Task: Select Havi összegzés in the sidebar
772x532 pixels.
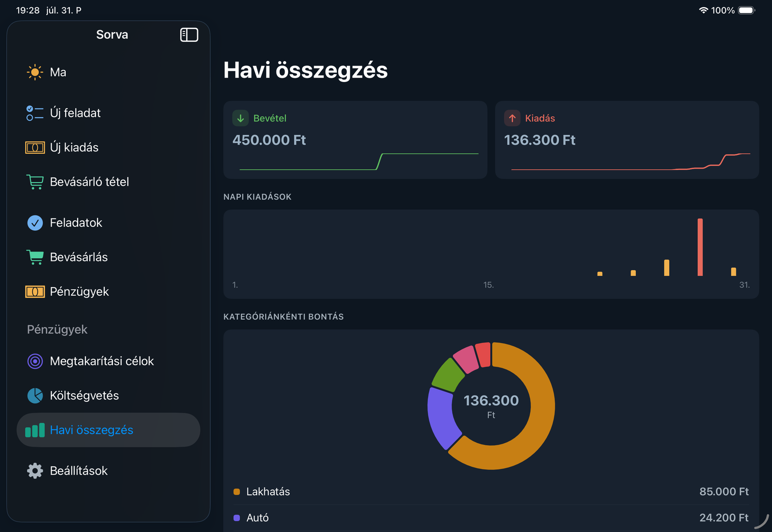Action: [x=109, y=430]
